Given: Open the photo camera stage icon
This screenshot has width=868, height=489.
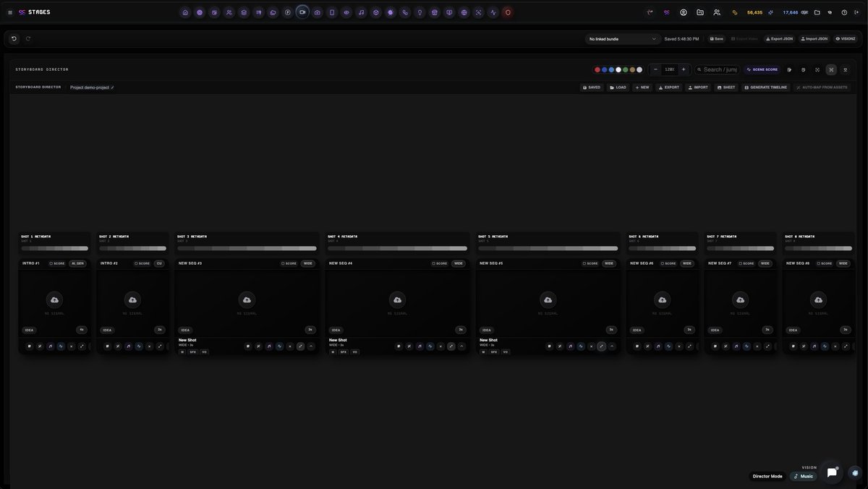Looking at the screenshot, I should point(317,12).
